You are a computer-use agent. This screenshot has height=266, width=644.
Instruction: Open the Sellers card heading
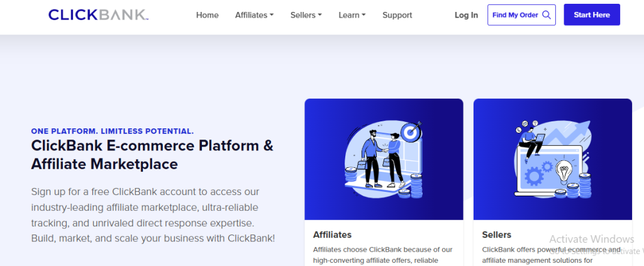[497, 235]
